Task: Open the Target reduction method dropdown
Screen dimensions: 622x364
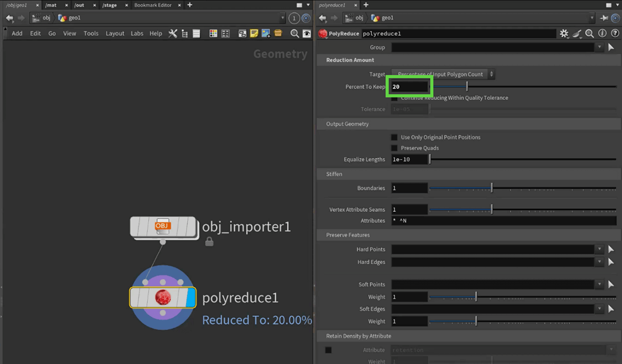Action: point(443,74)
